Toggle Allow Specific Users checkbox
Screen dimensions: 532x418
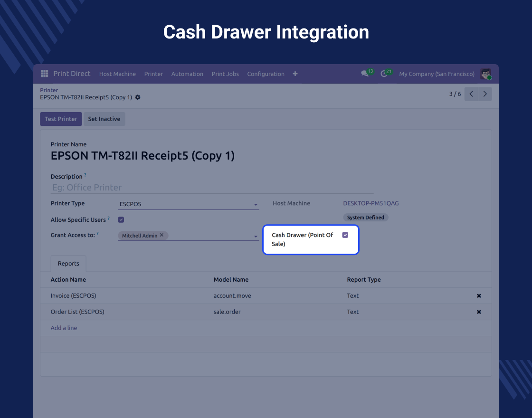click(121, 219)
